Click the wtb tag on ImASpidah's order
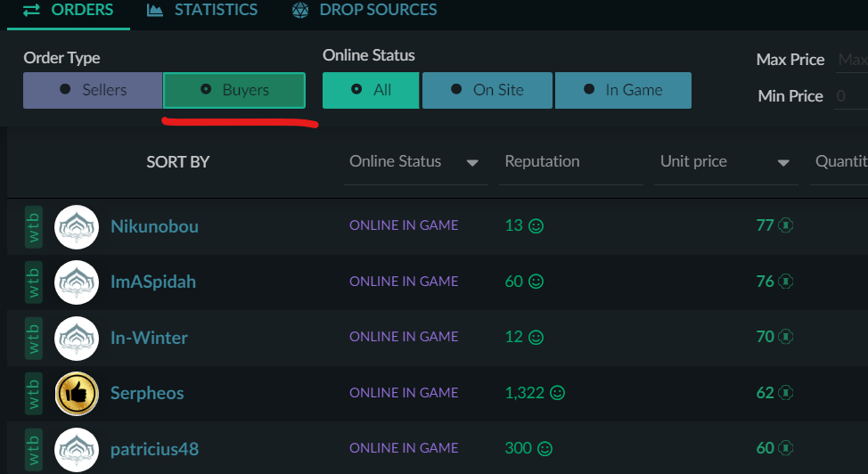The height and width of the screenshot is (474, 868). [33, 282]
